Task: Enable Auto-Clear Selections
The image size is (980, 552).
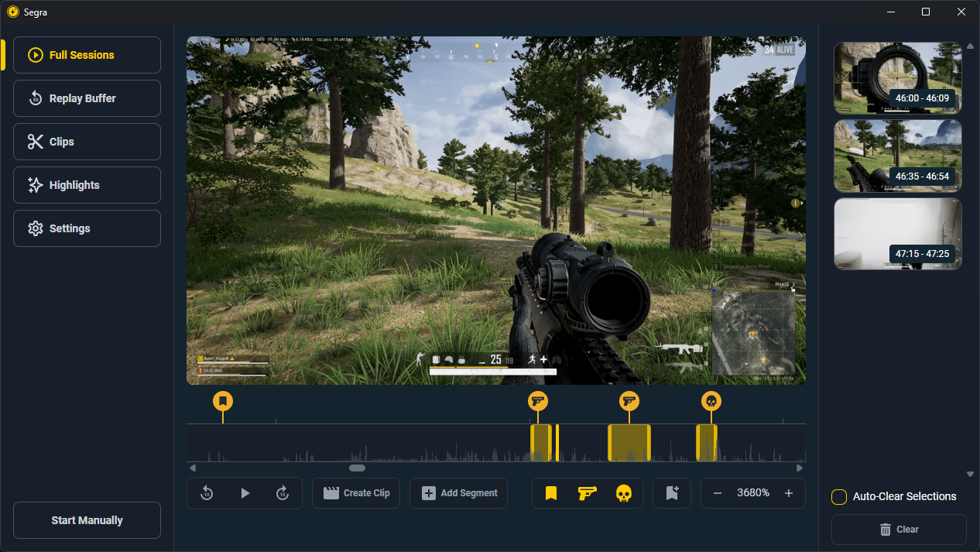Action: pyautogui.click(x=838, y=496)
